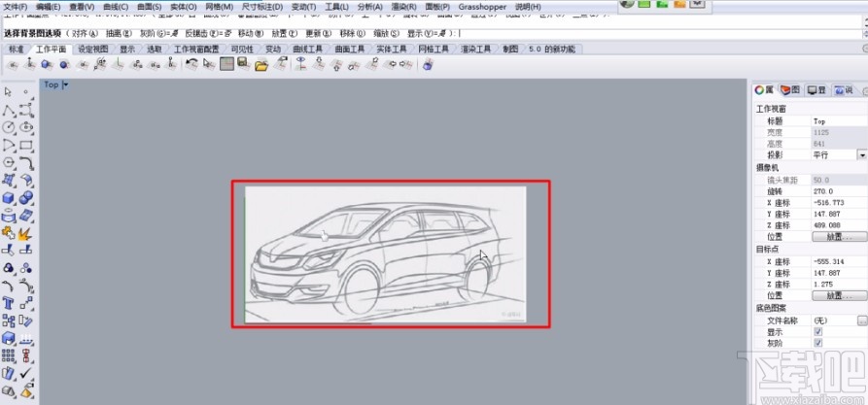Click the grid background icon in toolbar
Image resolution: width=868 pixels, height=405 pixels.
226,65
